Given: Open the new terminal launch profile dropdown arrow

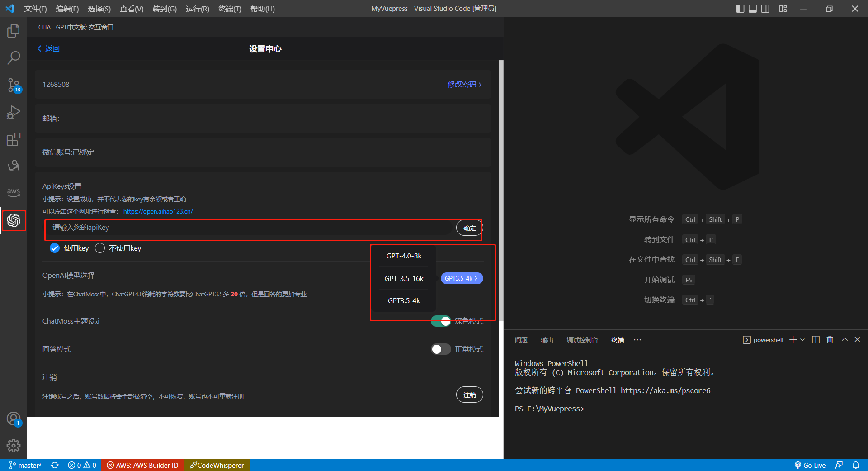Looking at the screenshot, I should pos(803,340).
